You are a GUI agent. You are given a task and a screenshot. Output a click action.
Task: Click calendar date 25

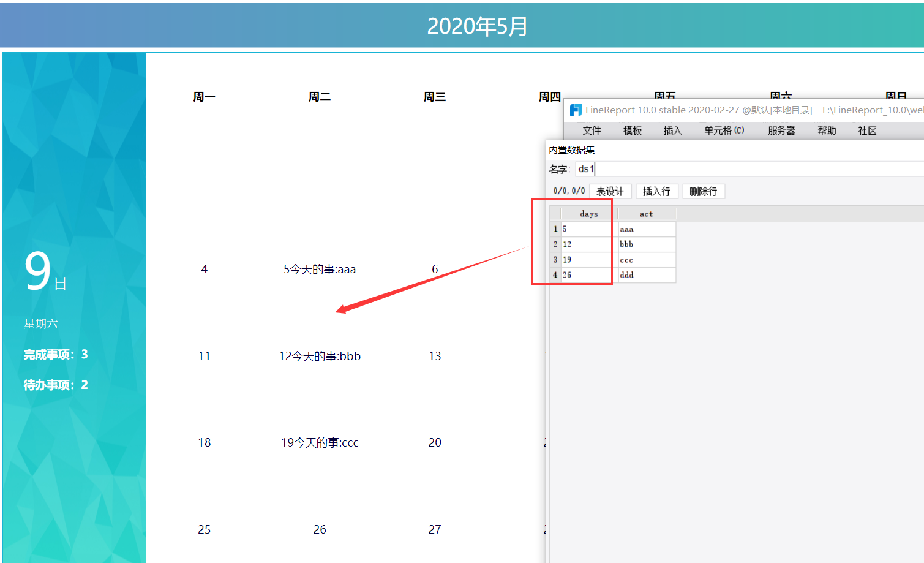point(204,529)
